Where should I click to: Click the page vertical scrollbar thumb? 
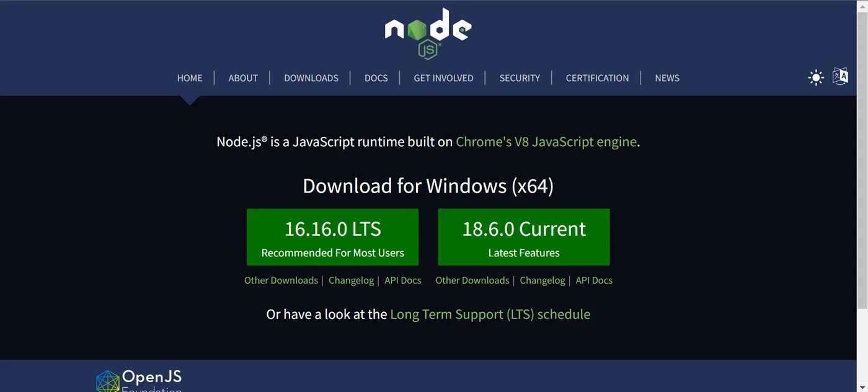click(x=862, y=160)
